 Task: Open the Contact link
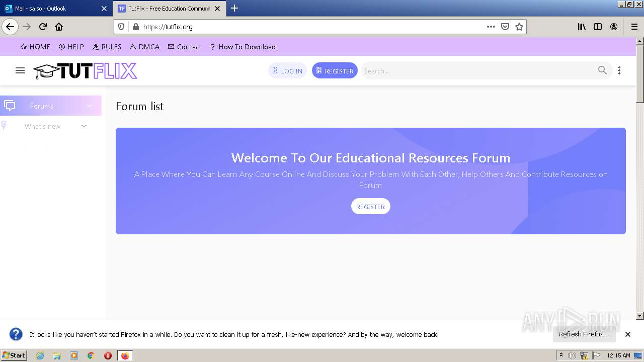pos(185,47)
